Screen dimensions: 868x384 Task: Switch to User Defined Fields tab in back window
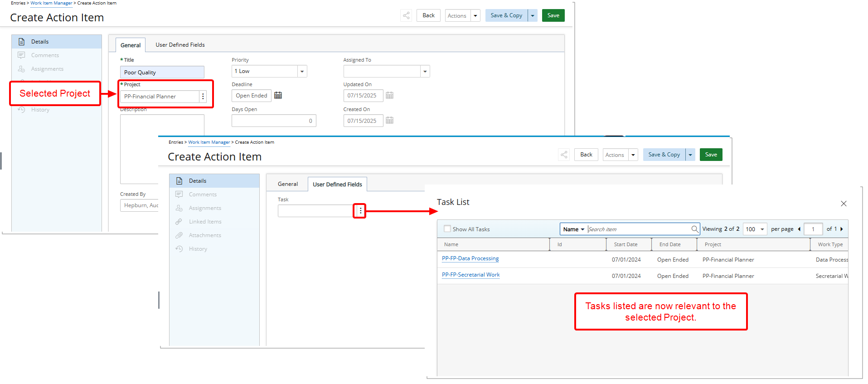(x=180, y=44)
